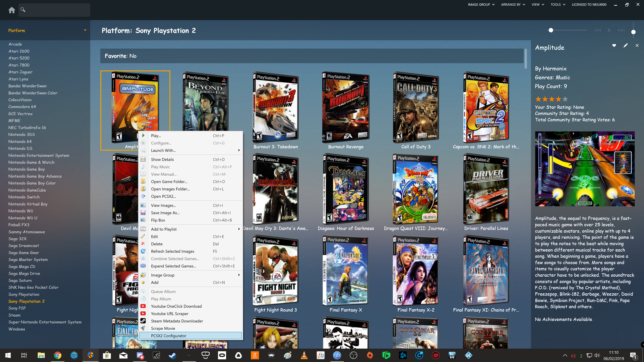Select Steam platform in sidebar

(14, 315)
